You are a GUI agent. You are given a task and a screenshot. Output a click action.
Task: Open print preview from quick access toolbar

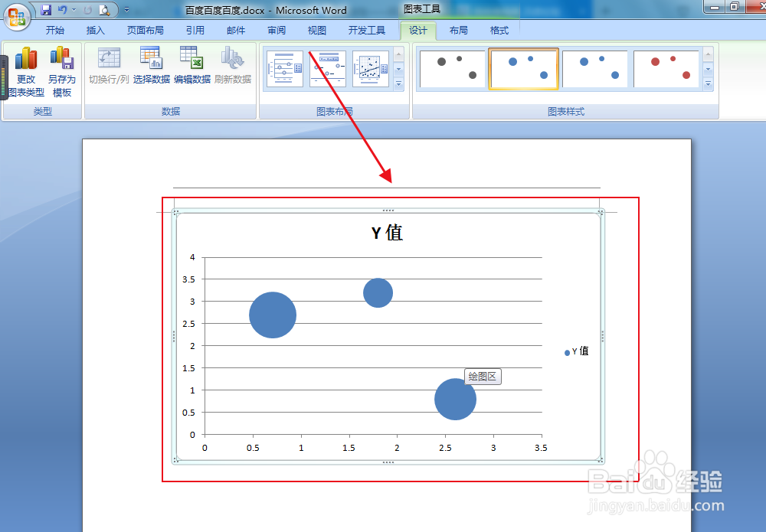(104, 10)
